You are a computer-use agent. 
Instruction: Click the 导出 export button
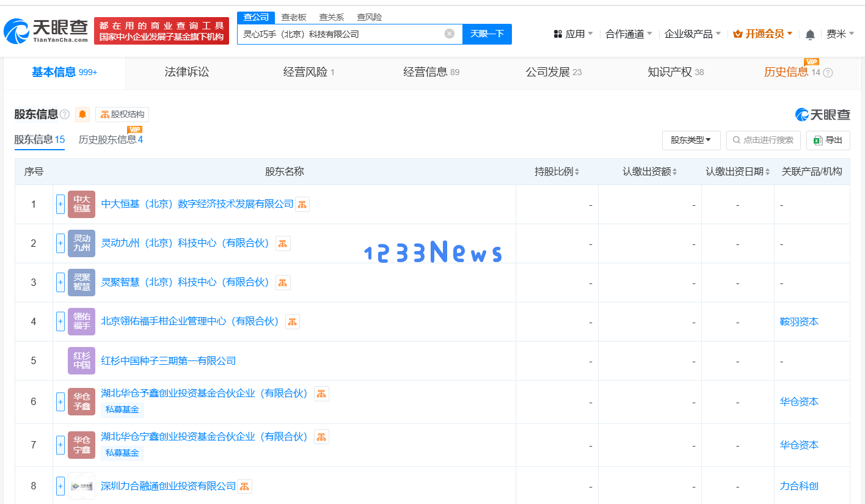(828, 140)
